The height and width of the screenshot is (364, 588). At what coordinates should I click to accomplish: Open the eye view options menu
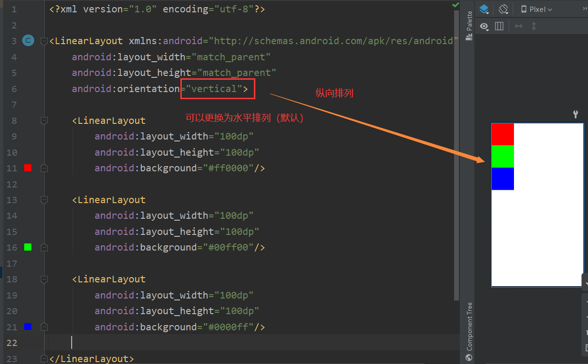(x=484, y=27)
